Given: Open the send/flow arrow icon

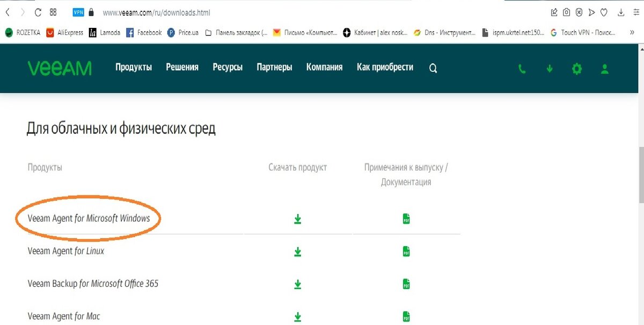Looking at the screenshot, I should [591, 12].
